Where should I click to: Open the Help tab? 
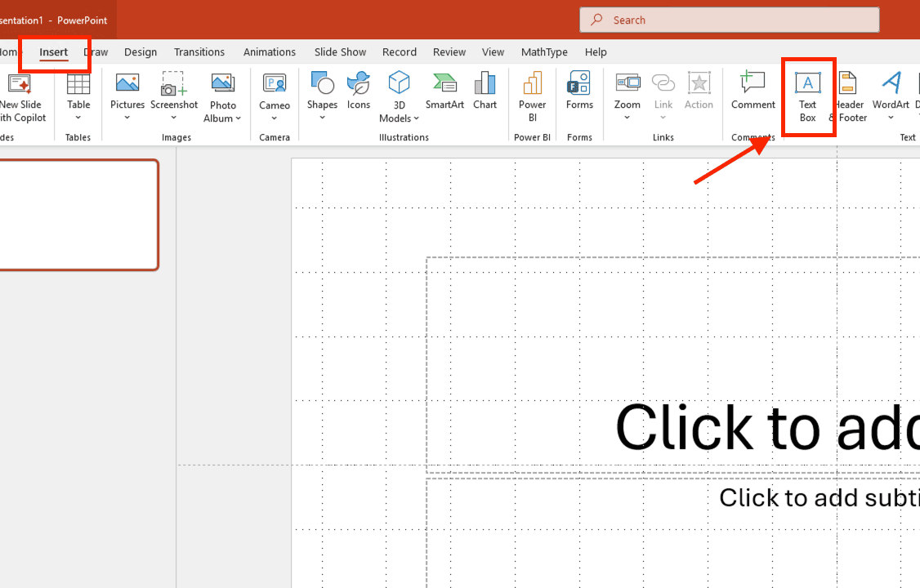pos(596,52)
